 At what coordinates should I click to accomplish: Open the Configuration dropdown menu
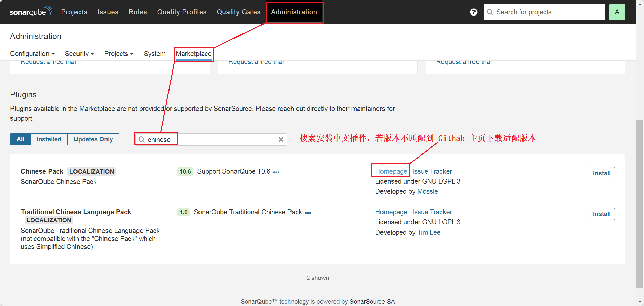(32, 54)
